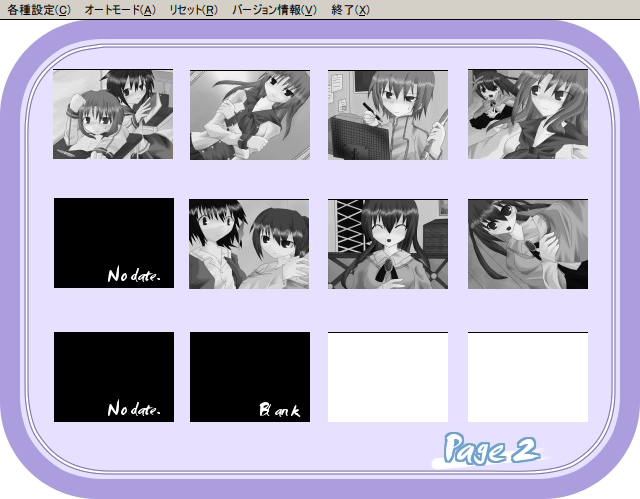
Task: Click the last empty white slot
Action: point(528,377)
